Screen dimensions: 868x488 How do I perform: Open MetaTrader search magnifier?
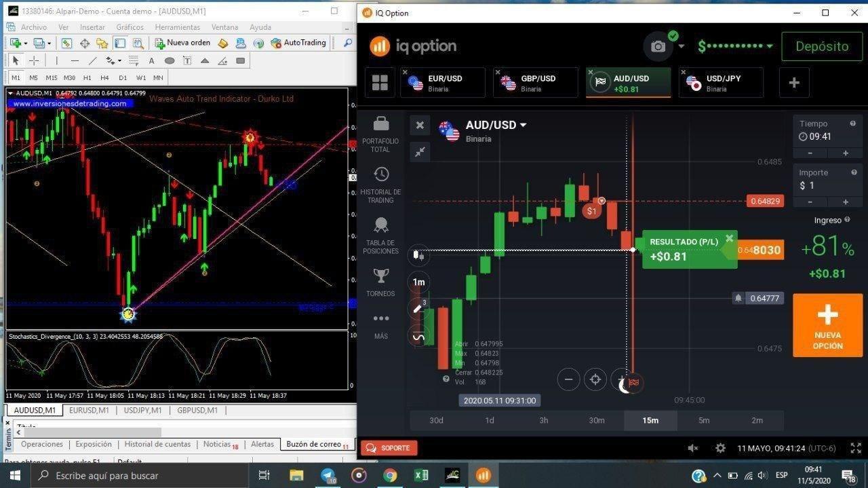(x=348, y=43)
